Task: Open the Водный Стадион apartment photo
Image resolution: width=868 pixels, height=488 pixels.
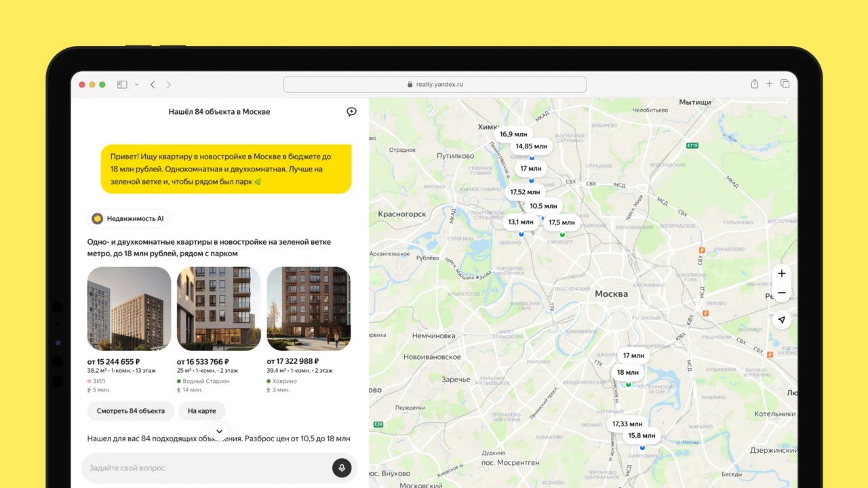Action: [x=218, y=308]
